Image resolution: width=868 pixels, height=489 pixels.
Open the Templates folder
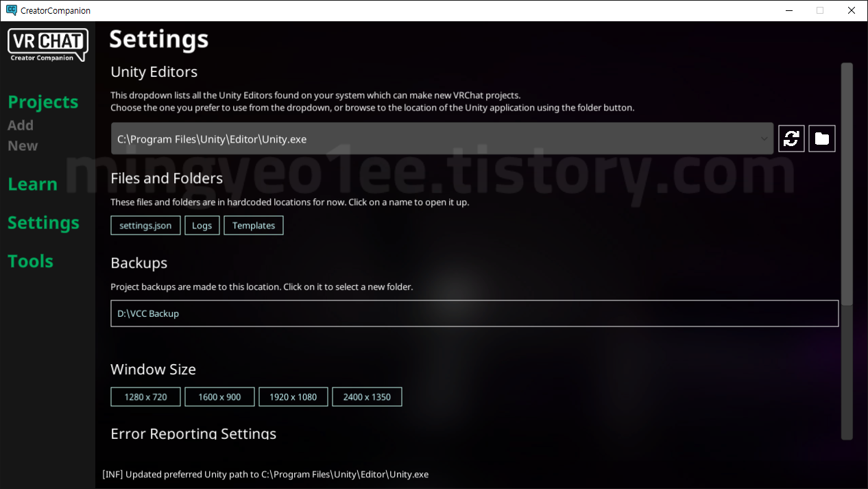(x=254, y=225)
